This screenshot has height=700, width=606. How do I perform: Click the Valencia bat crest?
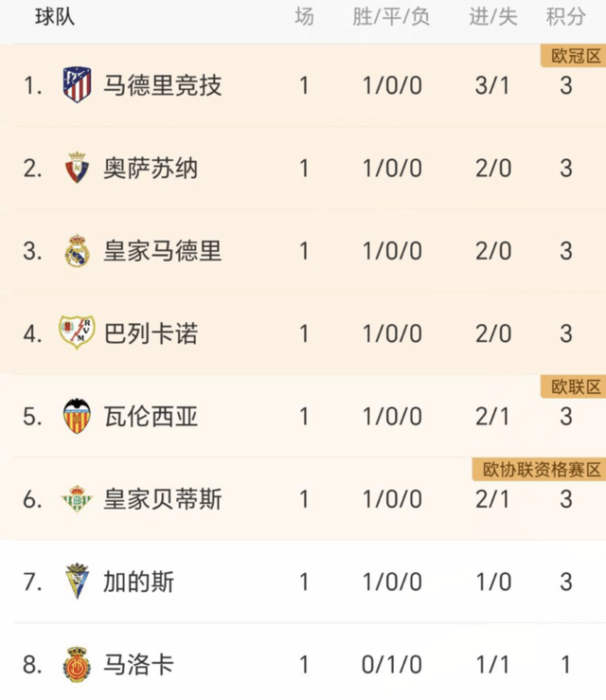pos(77,416)
